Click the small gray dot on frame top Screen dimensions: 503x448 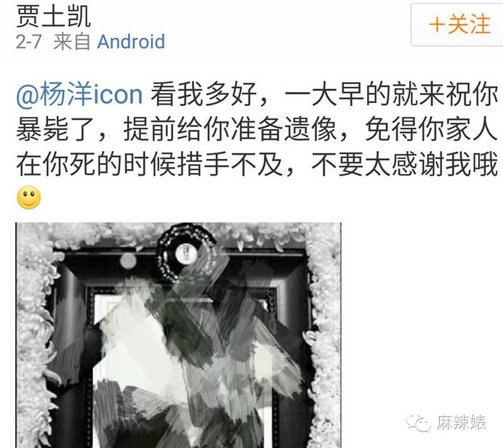[128, 261]
